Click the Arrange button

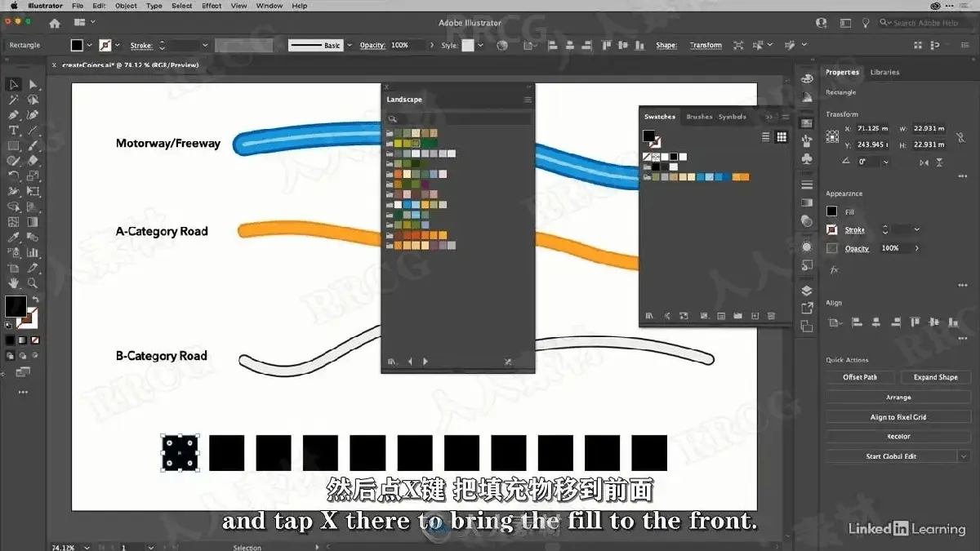[x=898, y=398]
